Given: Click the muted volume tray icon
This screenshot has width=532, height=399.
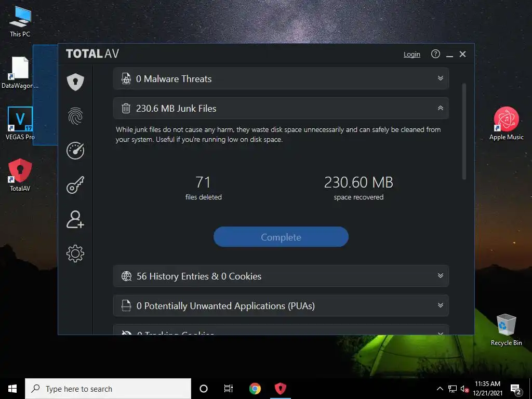Looking at the screenshot, I should point(464,389).
